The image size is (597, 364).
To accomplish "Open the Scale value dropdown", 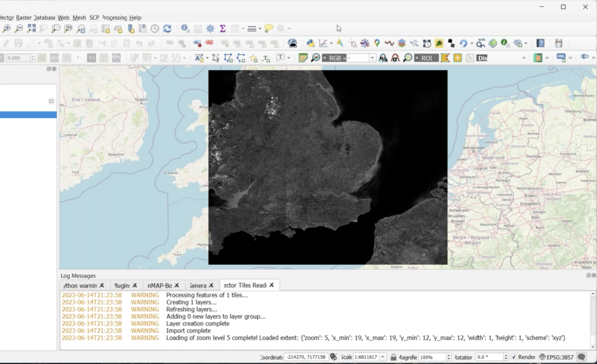I will pos(382,357).
